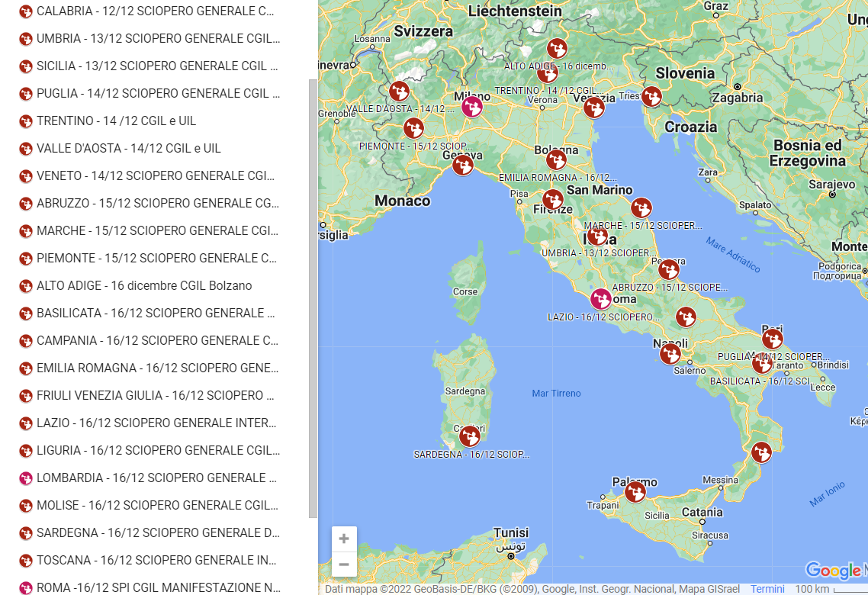
Task: Open the Genova map marker
Action: click(463, 165)
